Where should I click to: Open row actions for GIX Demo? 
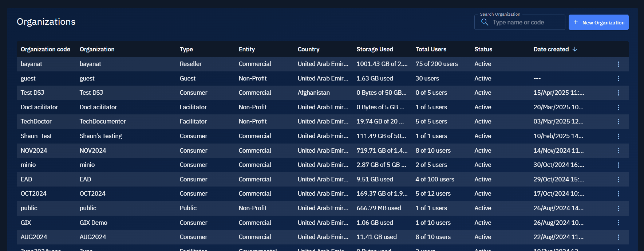(618, 223)
